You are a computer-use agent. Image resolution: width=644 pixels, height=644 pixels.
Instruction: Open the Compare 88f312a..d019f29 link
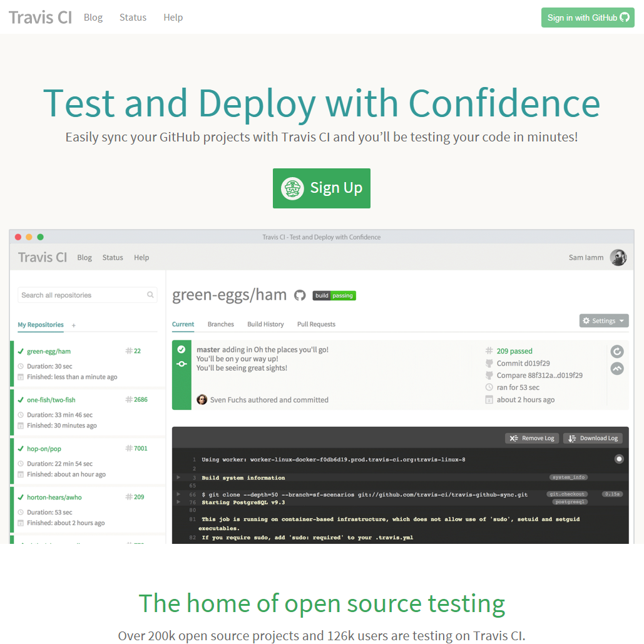point(539,376)
